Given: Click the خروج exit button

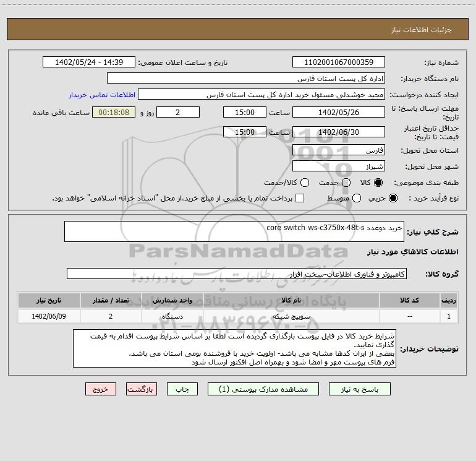Looking at the screenshot, I should coord(101,389).
